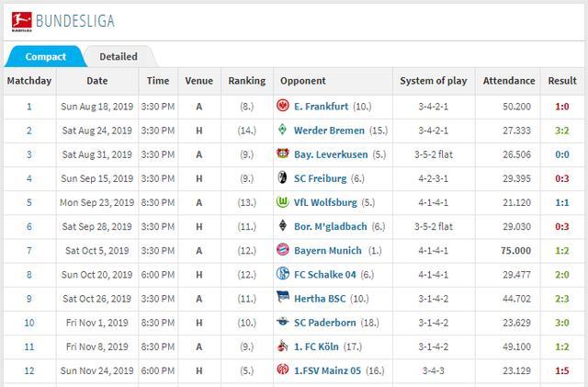Click the SC Freiburg club crest
This screenshot has height=387, width=588.
tap(283, 178)
